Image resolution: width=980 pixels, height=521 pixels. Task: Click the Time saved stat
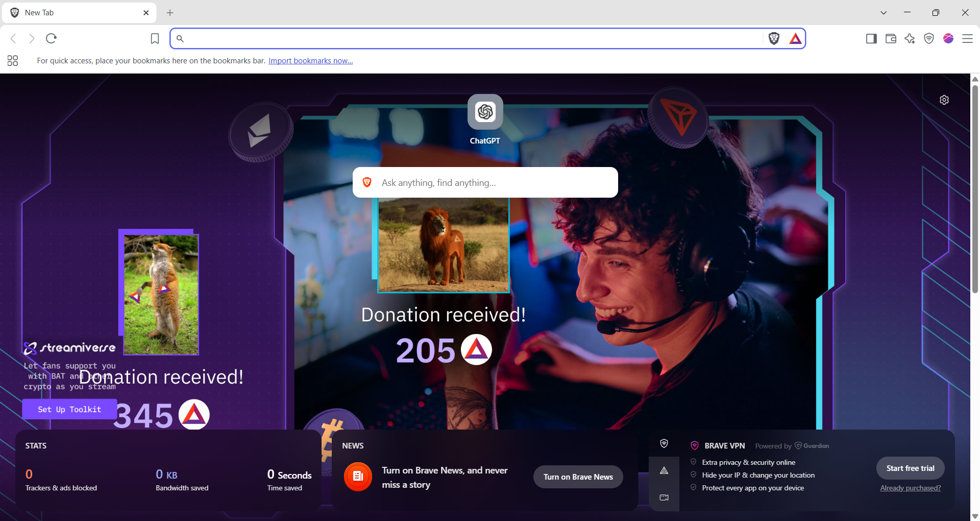click(x=289, y=480)
